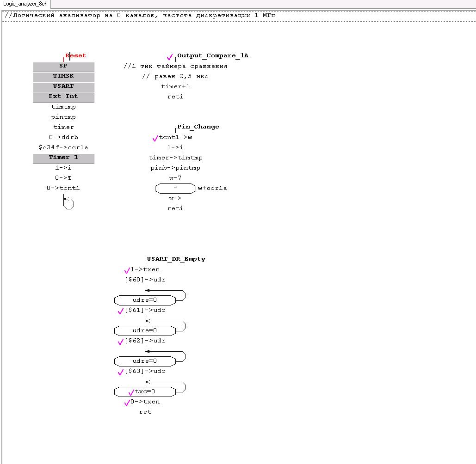Click the magenta checkmark beside 1->txen
Viewport: 476px width, 464px height.
point(127,271)
